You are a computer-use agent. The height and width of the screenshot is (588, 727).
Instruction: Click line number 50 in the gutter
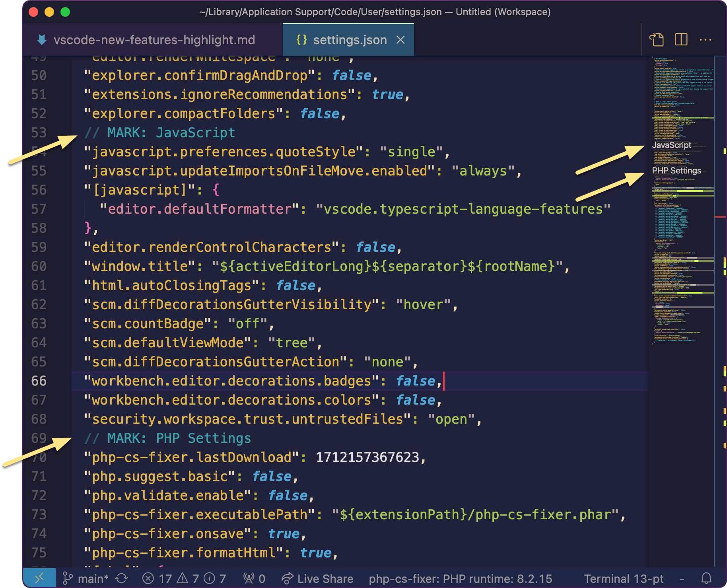(x=39, y=76)
